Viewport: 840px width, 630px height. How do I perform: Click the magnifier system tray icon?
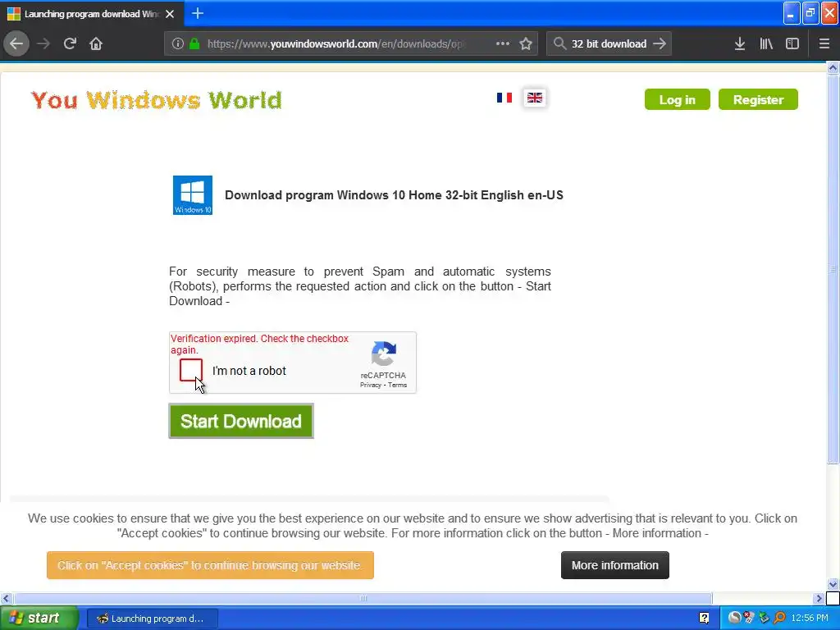(x=779, y=619)
